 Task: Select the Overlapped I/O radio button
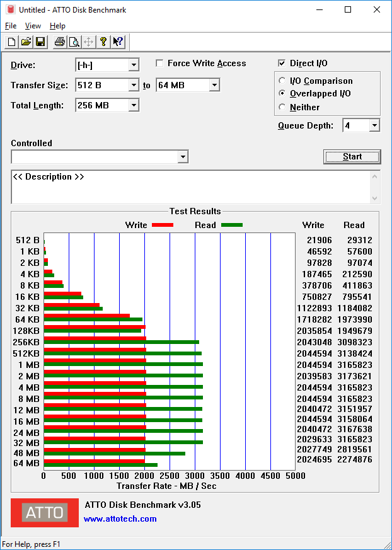[282, 94]
